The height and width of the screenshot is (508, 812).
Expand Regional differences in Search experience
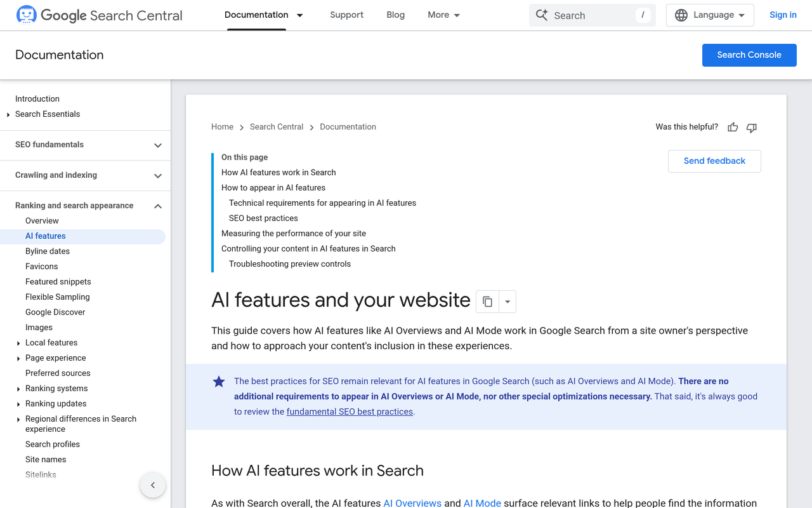18,419
